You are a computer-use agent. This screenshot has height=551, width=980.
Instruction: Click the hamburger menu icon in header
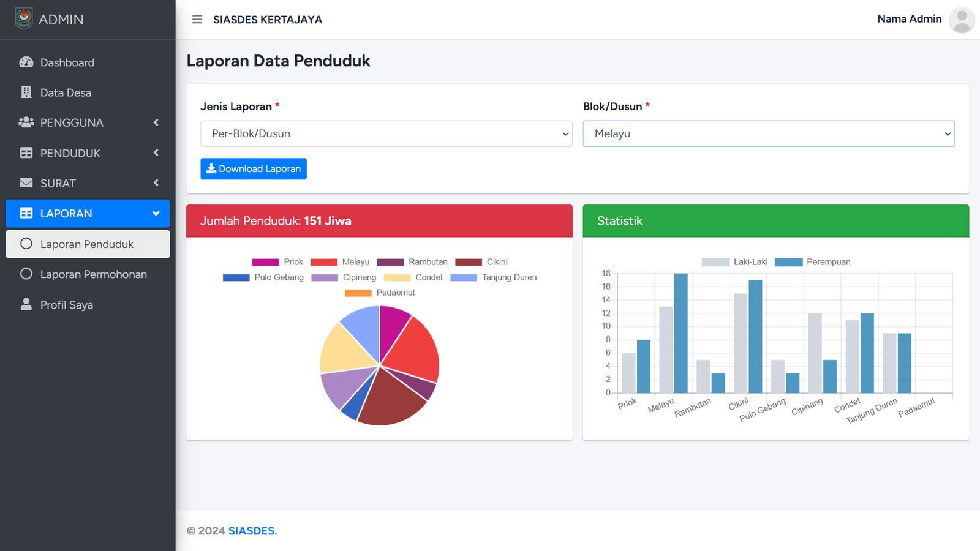pos(197,20)
